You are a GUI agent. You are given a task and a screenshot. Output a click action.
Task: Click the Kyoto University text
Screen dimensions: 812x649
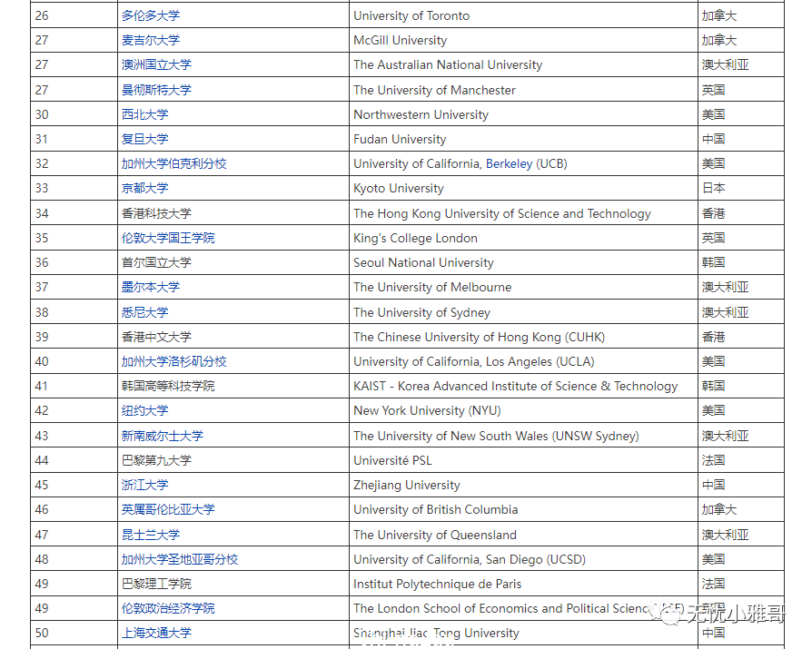click(x=398, y=188)
